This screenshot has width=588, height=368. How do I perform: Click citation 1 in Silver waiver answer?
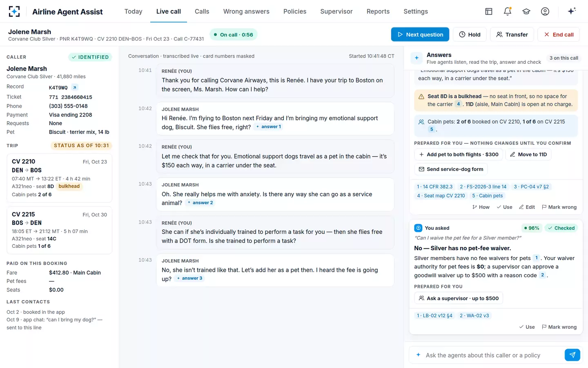coord(537,258)
